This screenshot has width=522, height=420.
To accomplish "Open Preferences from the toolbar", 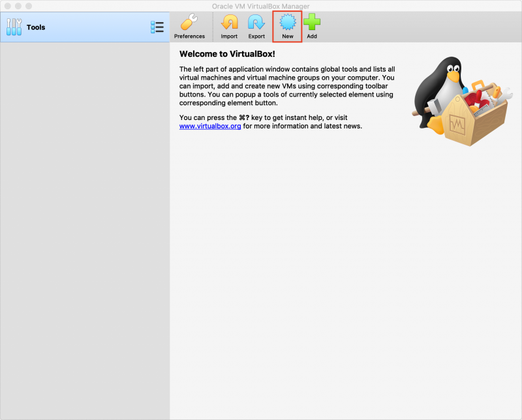I will (x=189, y=27).
